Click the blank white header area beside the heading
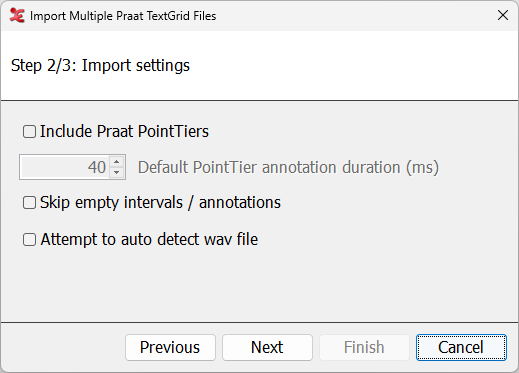The height and width of the screenshot is (373, 519). click(x=353, y=65)
